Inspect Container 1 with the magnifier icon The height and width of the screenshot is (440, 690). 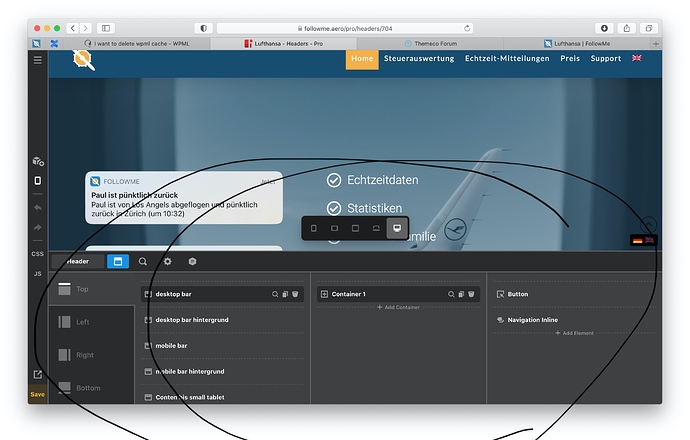(x=451, y=294)
